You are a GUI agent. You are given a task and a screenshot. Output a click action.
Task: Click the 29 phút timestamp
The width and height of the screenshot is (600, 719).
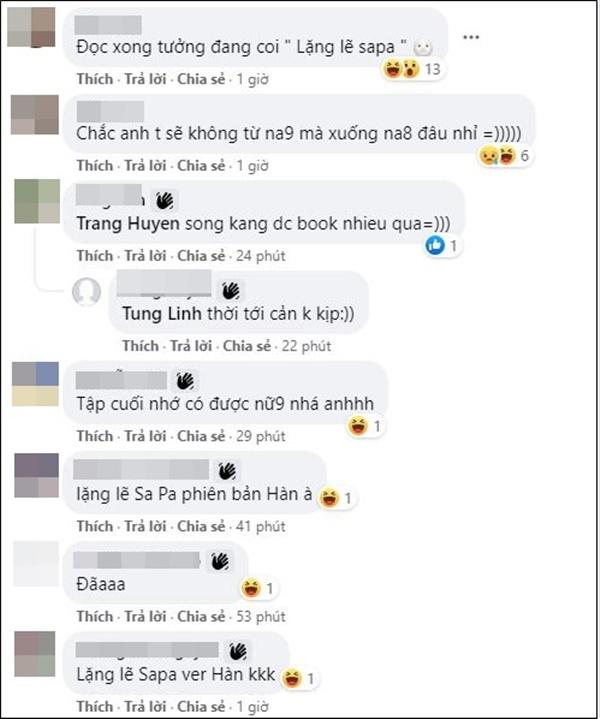click(x=261, y=436)
